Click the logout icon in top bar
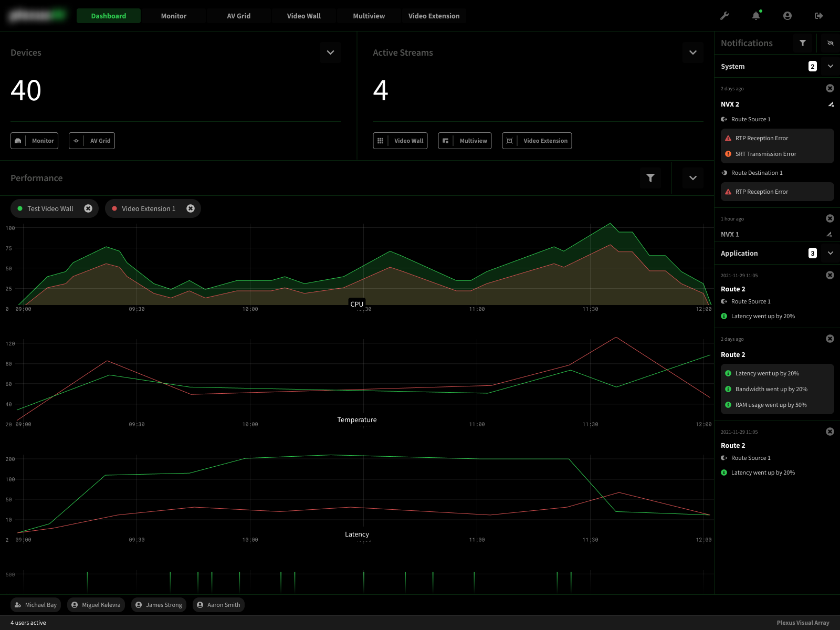The width and height of the screenshot is (840, 630). point(818,16)
